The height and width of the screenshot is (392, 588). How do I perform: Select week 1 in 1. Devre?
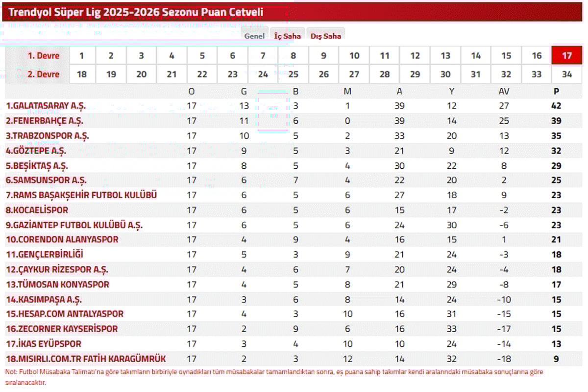tap(81, 55)
